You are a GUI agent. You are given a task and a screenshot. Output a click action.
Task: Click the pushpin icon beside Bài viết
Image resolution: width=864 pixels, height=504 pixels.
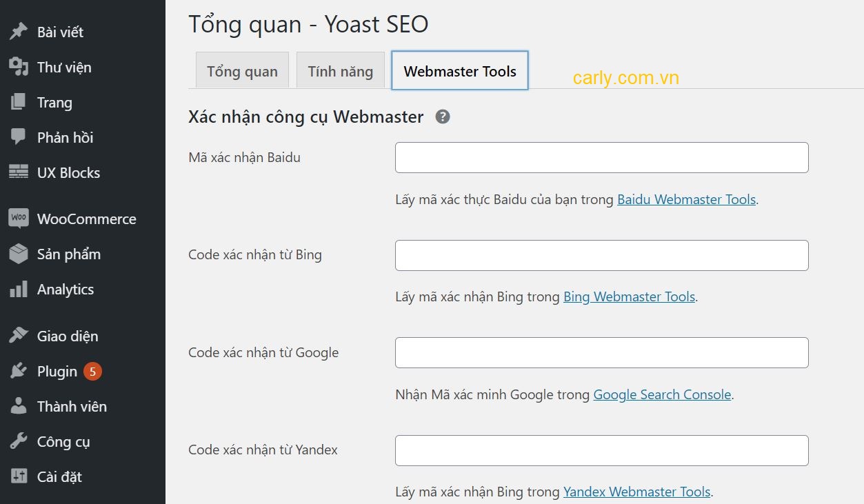tap(19, 32)
